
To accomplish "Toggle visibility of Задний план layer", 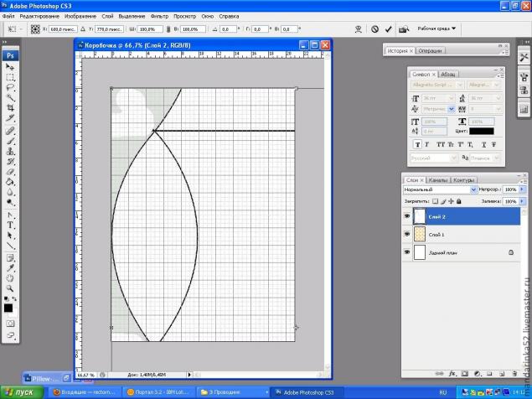I will pos(408,251).
